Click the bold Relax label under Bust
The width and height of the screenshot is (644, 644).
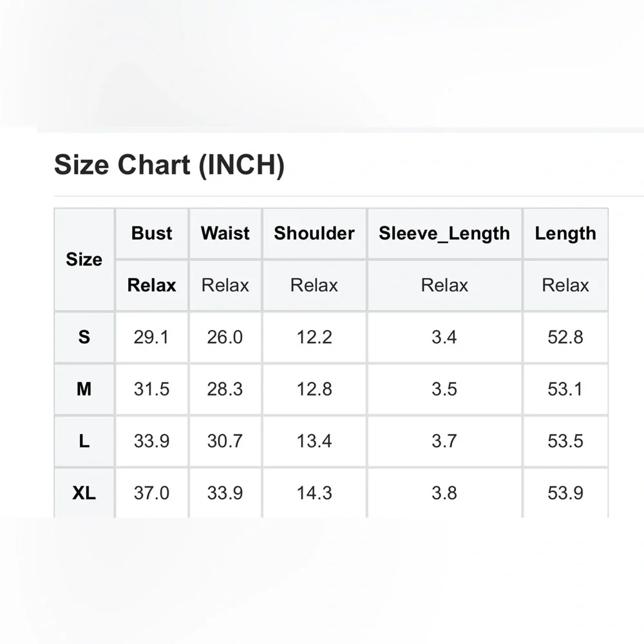[x=151, y=285]
